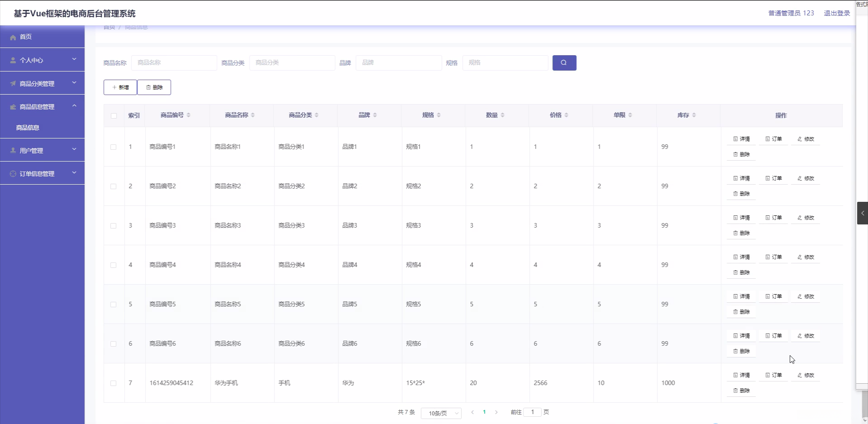Click the magnifier search button
Screen dimensions: 868x424
(564, 63)
